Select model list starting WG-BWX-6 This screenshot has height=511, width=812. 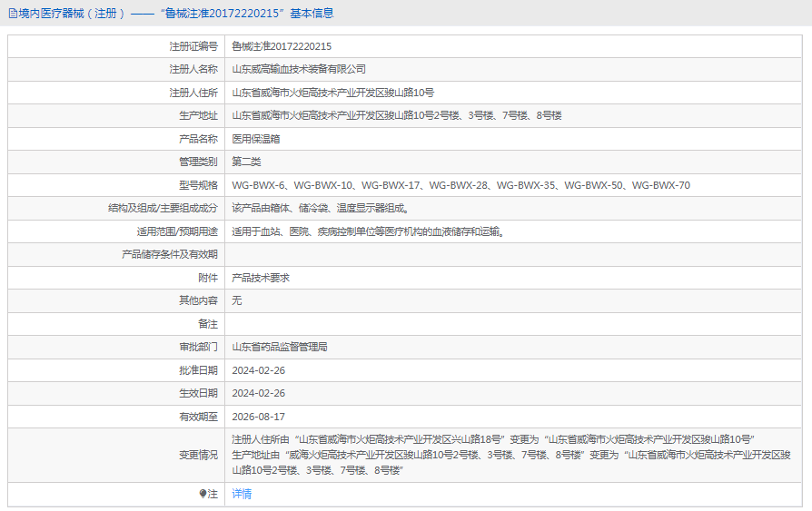click(460, 185)
